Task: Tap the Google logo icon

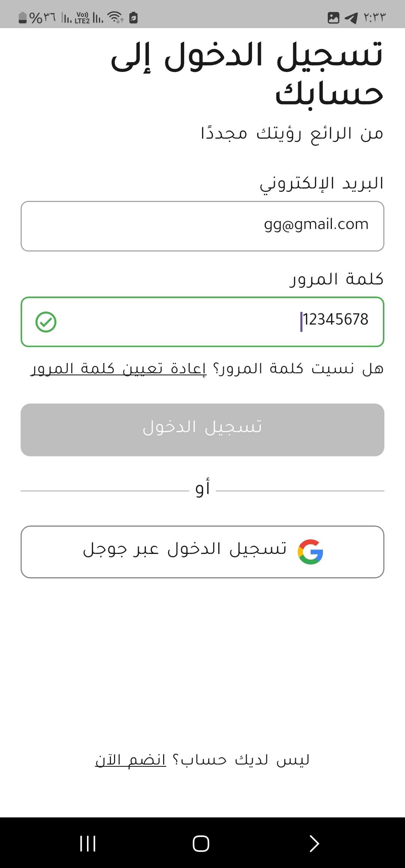Action: [310, 552]
